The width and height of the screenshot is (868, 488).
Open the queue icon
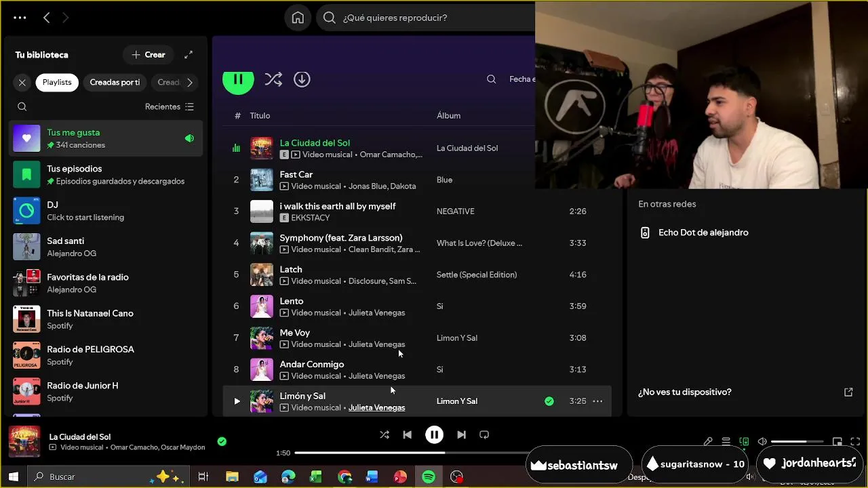(x=726, y=442)
